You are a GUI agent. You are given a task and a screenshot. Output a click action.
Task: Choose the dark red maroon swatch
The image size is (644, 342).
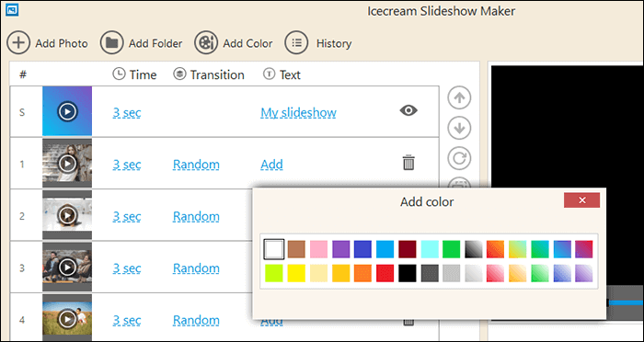click(x=408, y=249)
